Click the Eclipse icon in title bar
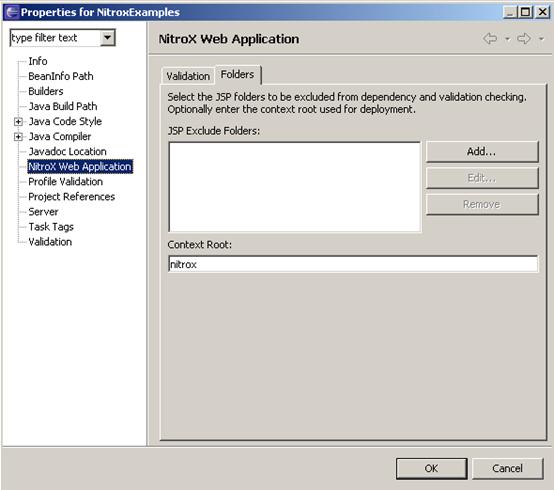554x490 pixels. pyautogui.click(x=11, y=12)
